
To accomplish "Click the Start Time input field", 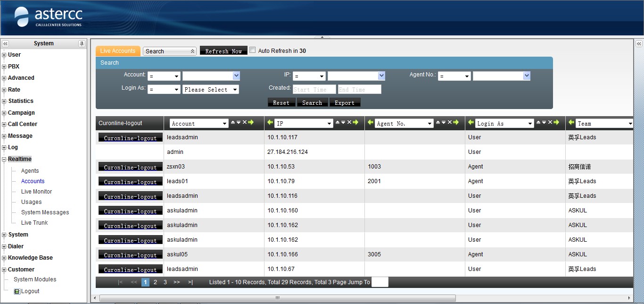I will (x=314, y=90).
